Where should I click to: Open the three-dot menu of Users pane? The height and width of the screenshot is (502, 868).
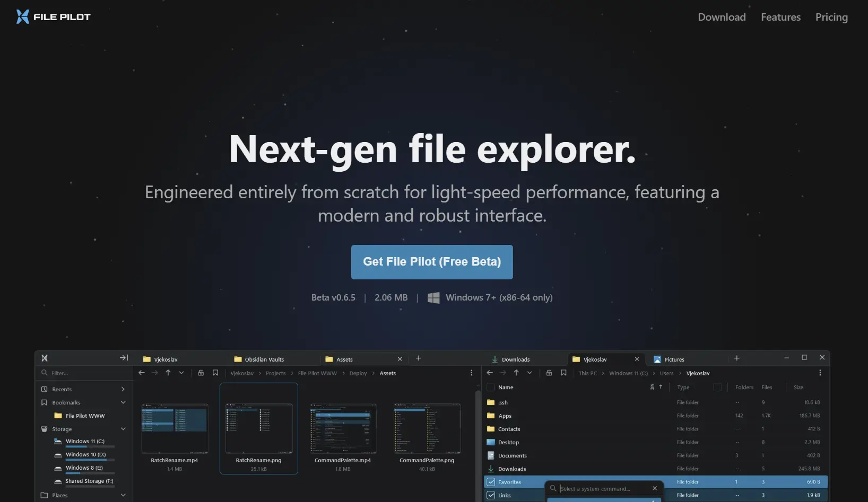[820, 373]
